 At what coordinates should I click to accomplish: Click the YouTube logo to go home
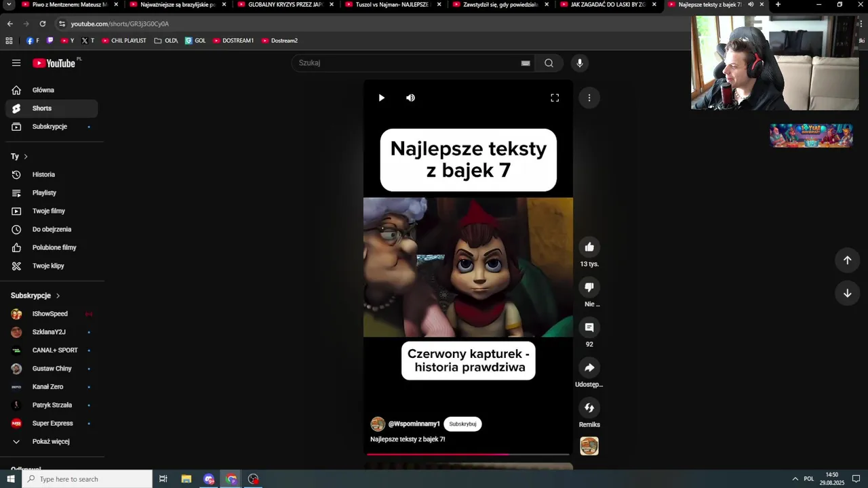[x=54, y=63]
